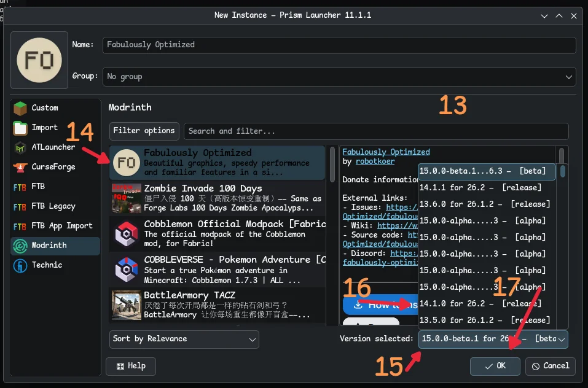This screenshot has width=588, height=388.
Task: Open the Sort by Relevance dropdown
Action: click(184, 340)
